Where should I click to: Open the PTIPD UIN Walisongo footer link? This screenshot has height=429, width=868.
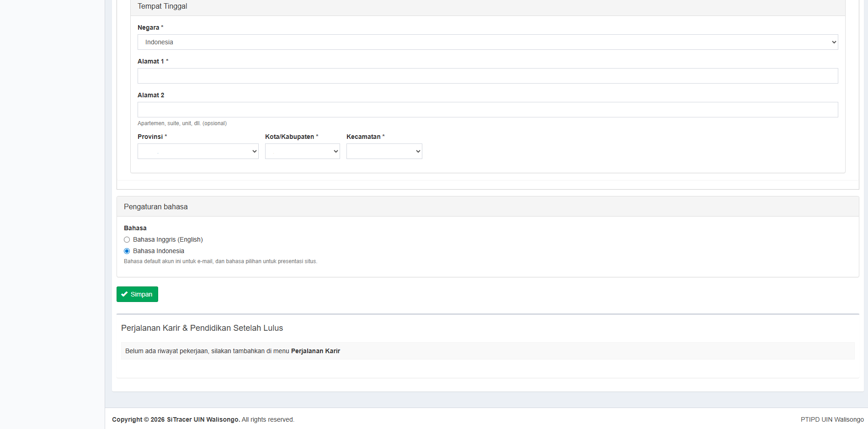point(832,419)
